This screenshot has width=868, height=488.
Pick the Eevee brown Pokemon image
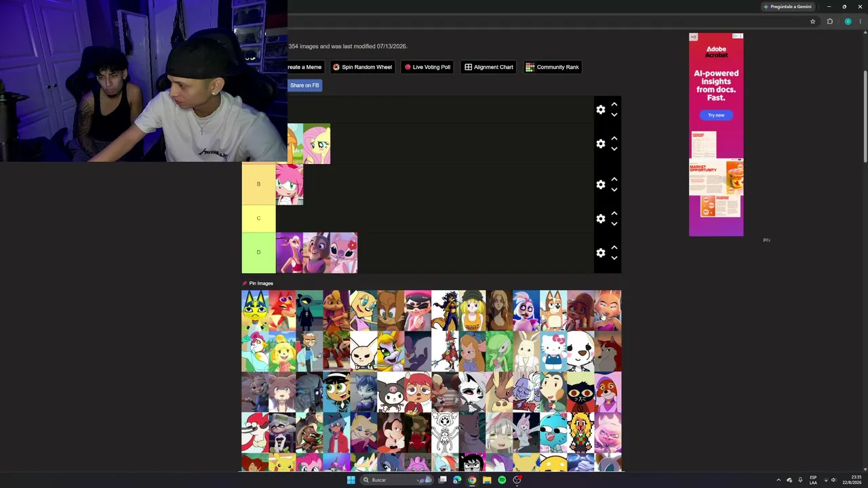499,392
